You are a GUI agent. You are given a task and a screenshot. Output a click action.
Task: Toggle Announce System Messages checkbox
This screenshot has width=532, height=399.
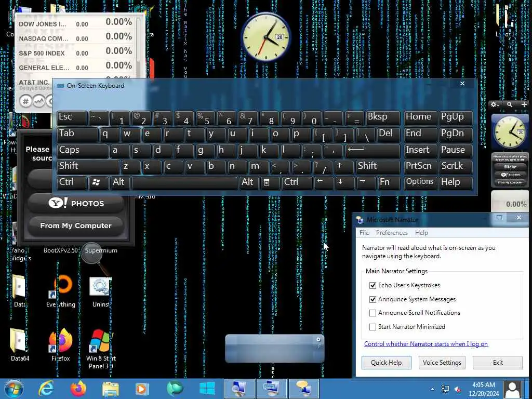(373, 299)
